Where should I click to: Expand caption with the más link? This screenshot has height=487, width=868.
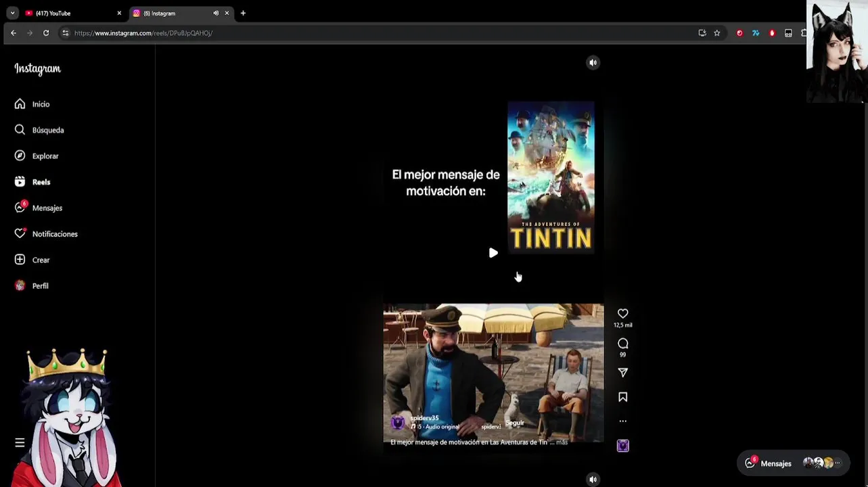562,442
